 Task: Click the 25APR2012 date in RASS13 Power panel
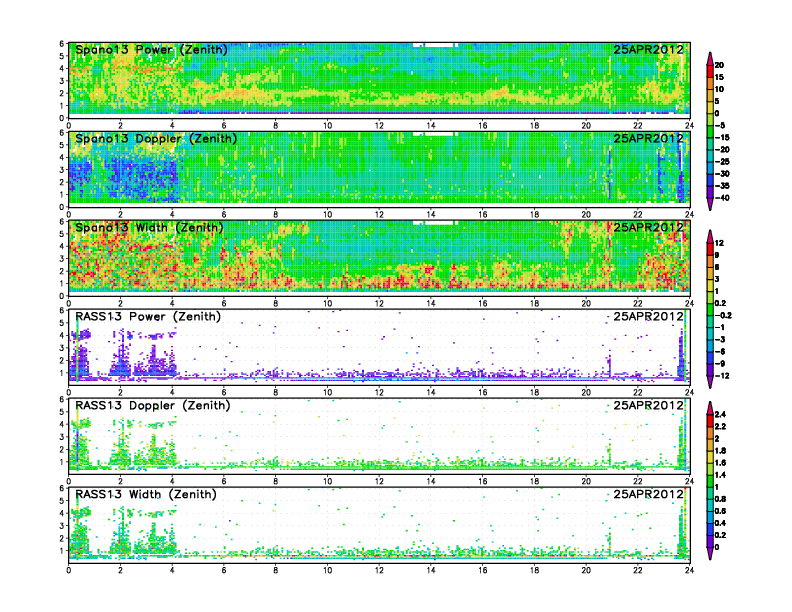coord(648,317)
